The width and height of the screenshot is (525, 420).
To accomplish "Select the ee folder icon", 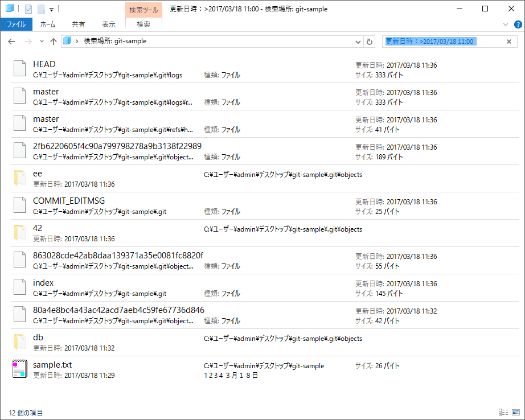I will 19,178.
